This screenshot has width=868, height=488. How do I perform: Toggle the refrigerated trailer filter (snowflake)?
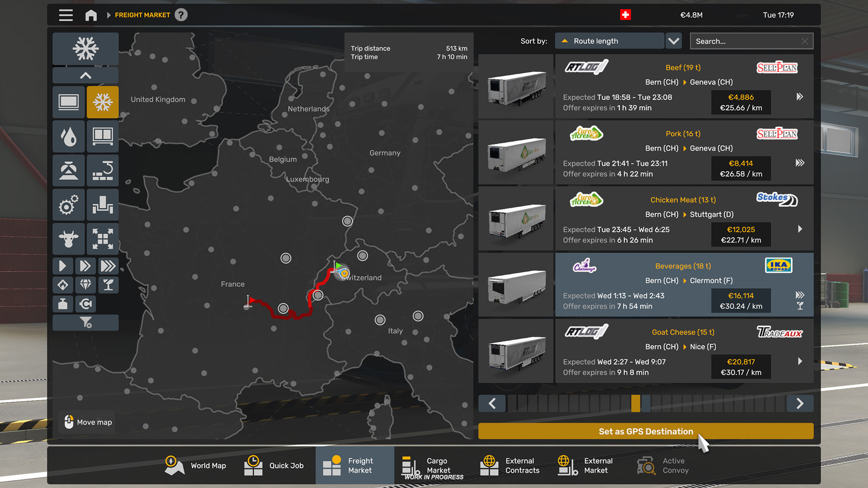tap(103, 102)
